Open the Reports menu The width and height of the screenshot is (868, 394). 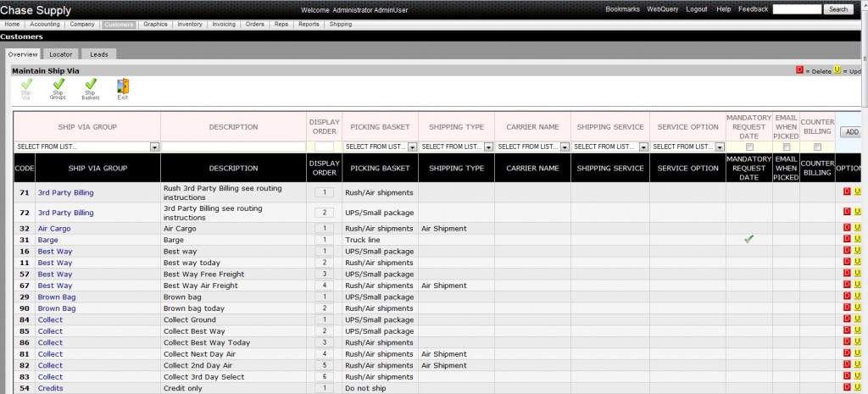[309, 25]
